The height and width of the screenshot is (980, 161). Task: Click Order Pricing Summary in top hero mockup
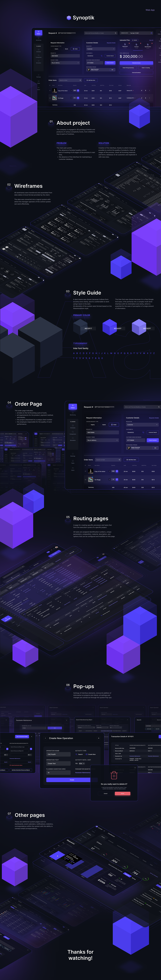[x=128, y=68]
